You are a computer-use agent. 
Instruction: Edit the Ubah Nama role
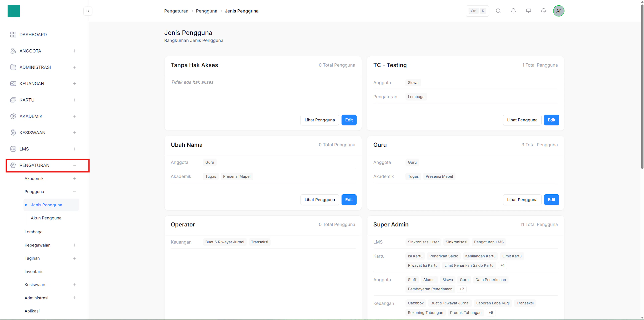click(349, 200)
